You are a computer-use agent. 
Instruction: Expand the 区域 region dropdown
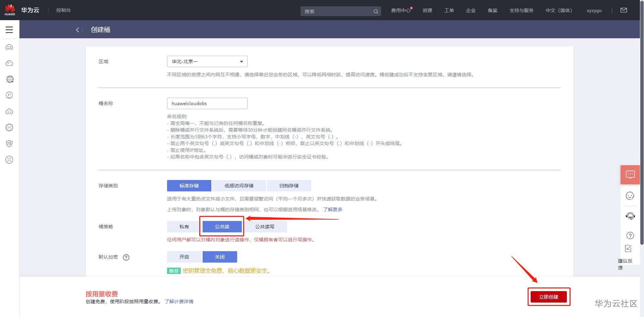pyautogui.click(x=207, y=61)
